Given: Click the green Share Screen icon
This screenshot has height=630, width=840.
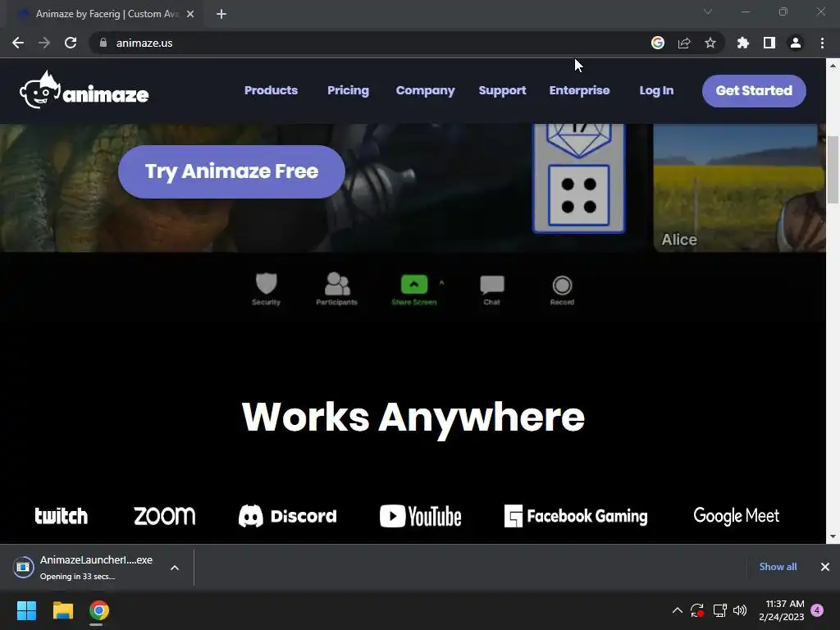Looking at the screenshot, I should 414,285.
